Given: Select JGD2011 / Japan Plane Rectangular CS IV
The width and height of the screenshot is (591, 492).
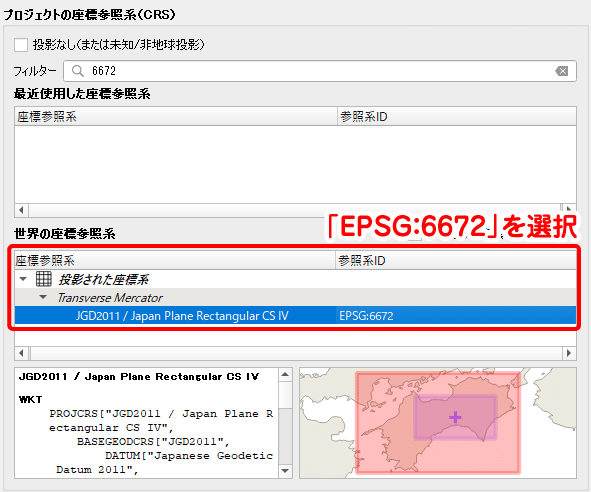Looking at the screenshot, I should [x=182, y=316].
